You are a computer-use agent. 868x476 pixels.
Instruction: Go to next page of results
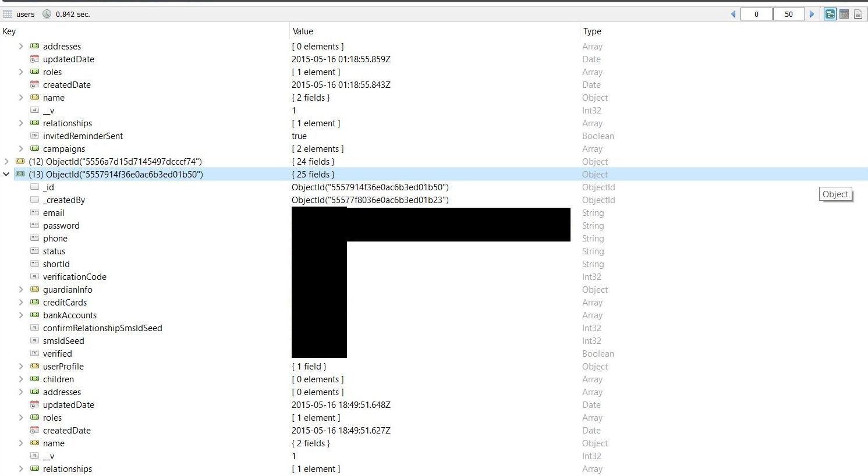(812, 14)
